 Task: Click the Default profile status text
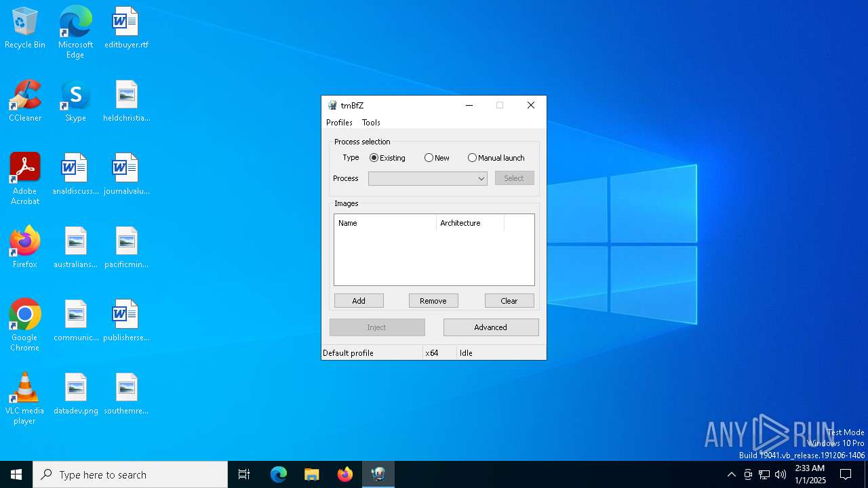[x=348, y=353]
